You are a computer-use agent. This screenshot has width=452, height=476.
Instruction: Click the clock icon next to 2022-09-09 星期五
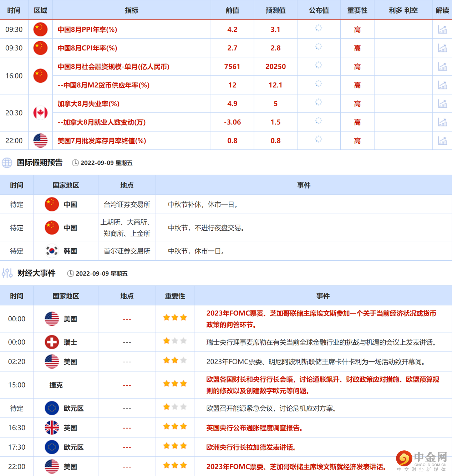click(x=76, y=163)
